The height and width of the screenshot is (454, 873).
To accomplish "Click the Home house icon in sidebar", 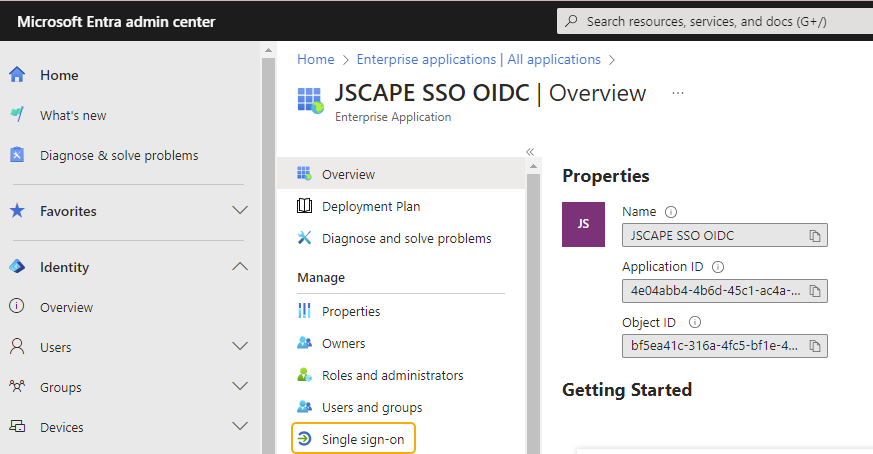I will coord(17,75).
